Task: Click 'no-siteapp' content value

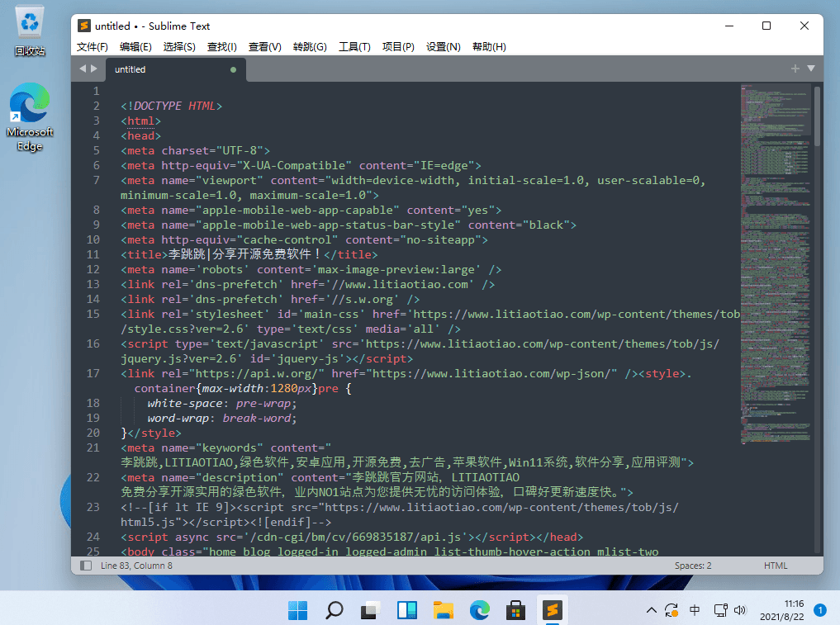Action: [440, 240]
